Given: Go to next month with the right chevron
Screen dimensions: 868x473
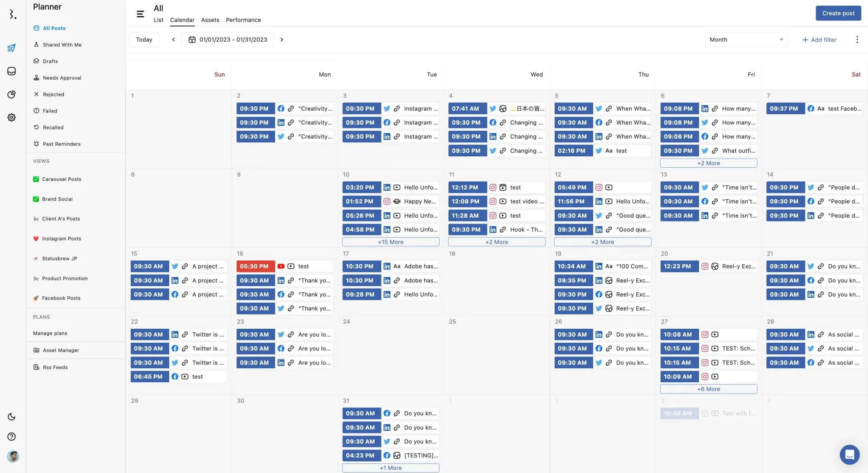Looking at the screenshot, I should [x=282, y=40].
